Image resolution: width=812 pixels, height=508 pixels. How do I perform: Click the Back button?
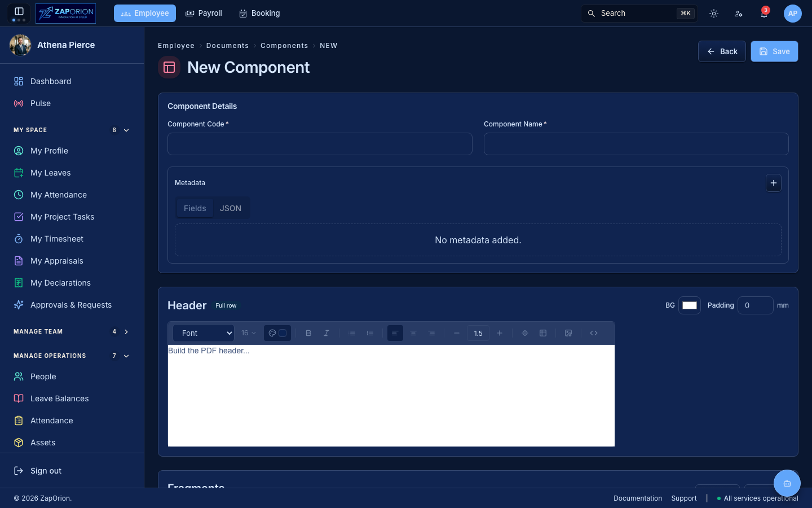pyautogui.click(x=722, y=51)
